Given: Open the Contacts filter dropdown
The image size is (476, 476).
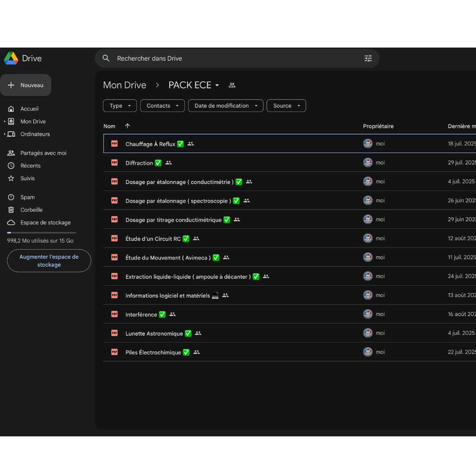Looking at the screenshot, I should (162, 106).
